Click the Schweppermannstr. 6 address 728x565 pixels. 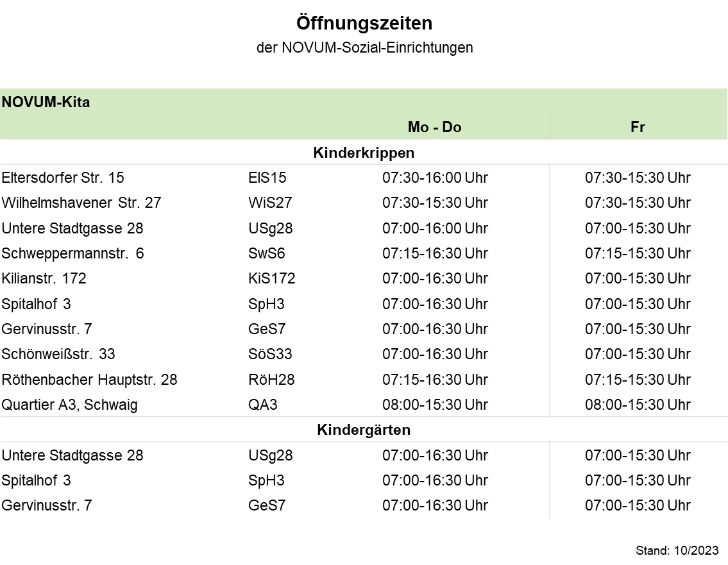tap(72, 253)
